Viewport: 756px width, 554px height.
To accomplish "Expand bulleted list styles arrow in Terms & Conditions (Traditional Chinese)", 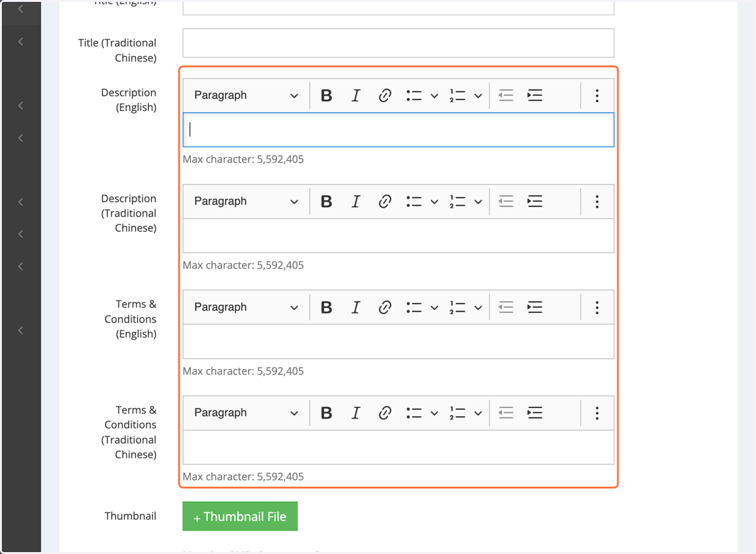I will tap(434, 413).
